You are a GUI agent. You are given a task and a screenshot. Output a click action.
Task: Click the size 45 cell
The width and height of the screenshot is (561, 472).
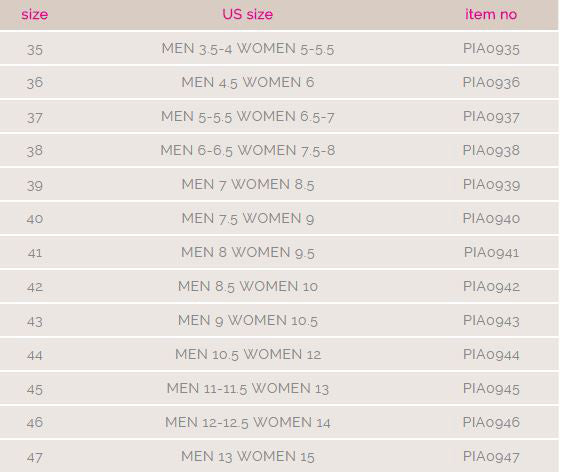tap(35, 389)
